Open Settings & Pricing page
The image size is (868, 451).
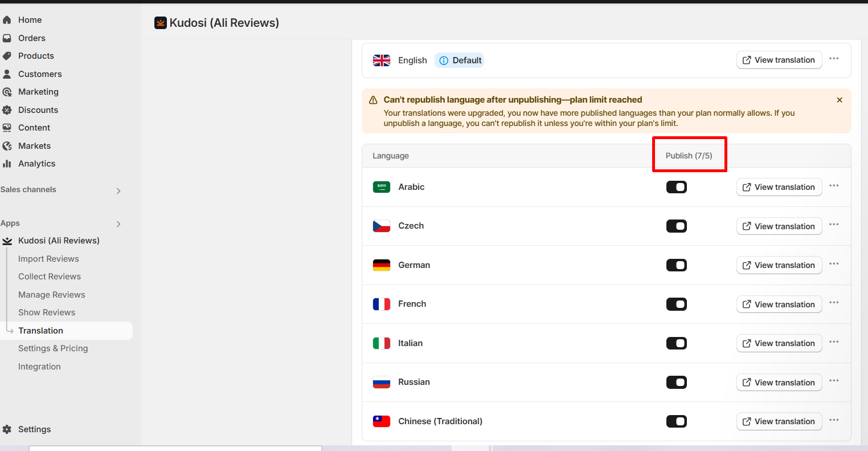click(x=53, y=348)
